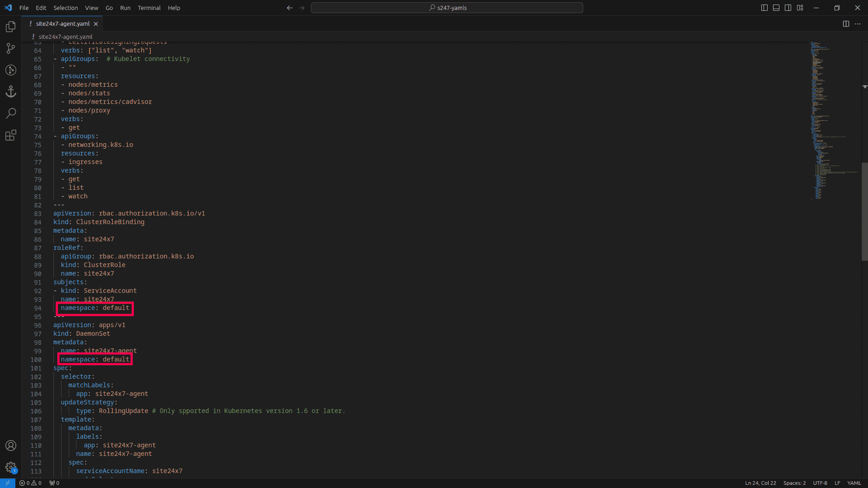868x488 pixels.
Task: Open the Explorer view in activity bar
Action: point(11,27)
